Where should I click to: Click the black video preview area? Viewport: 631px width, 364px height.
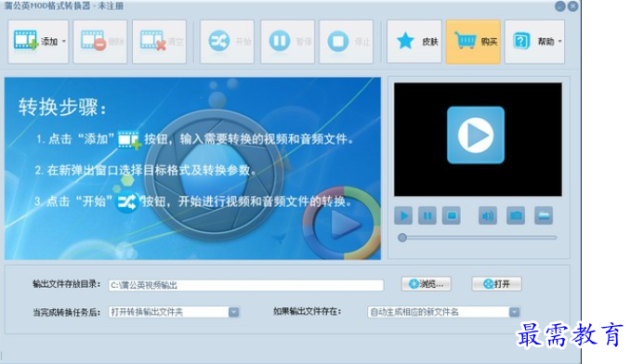(478, 139)
